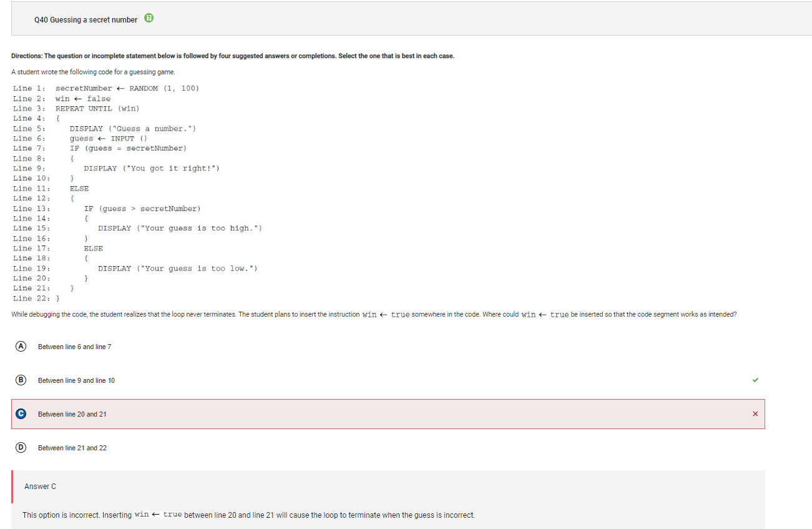The width and height of the screenshot is (812, 529).
Task: Click Line 7 'IF (guess = secretNumber)'
Action: [128, 148]
